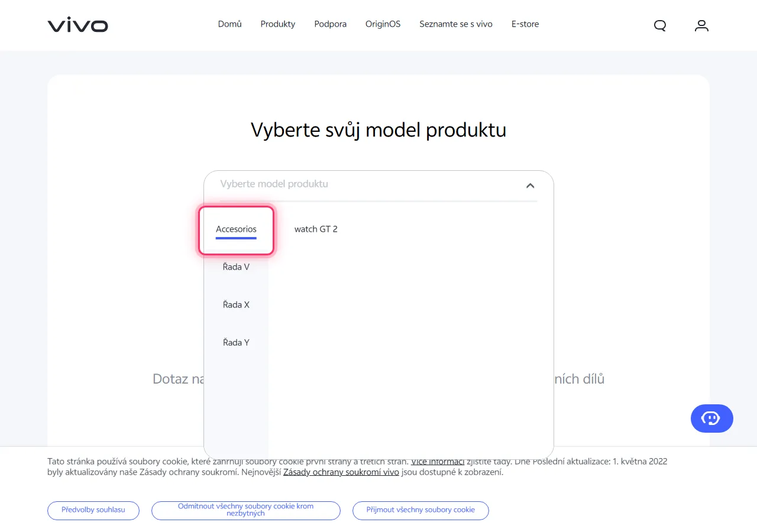Open the Více informací link
The width and height of the screenshot is (757, 532).
[438, 462]
